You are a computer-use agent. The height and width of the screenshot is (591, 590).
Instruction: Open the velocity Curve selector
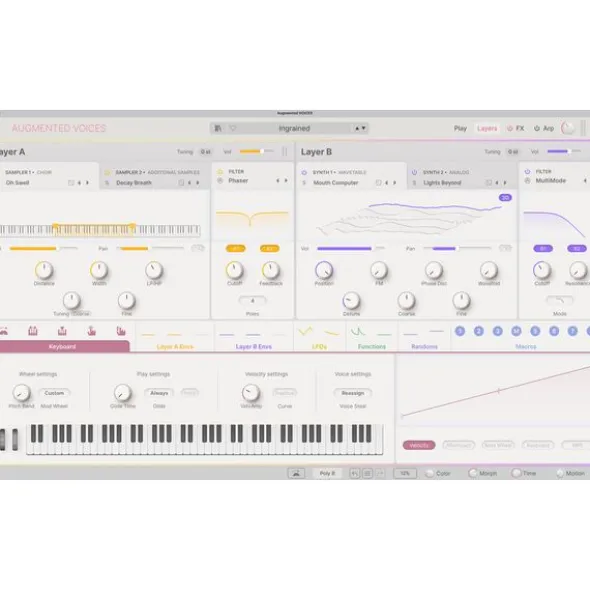285,393
